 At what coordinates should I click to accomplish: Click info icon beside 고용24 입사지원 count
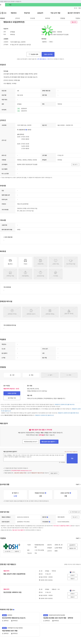tap(70, 493)
